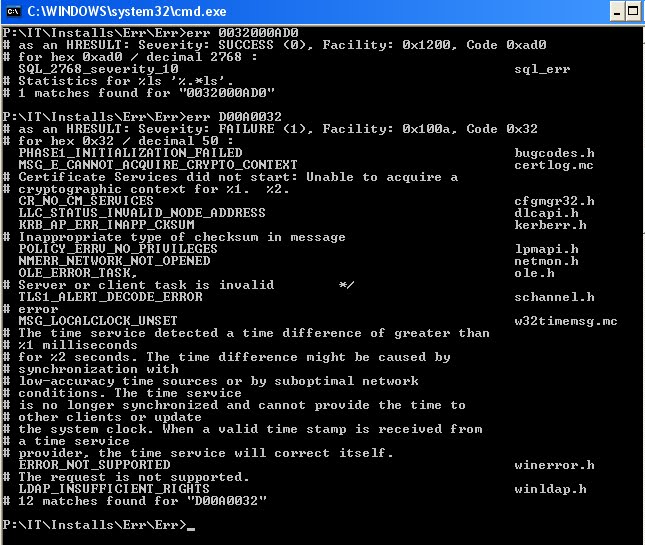Click the file name w32timemsg.mc
The width and height of the screenshot is (645, 545).
566,321
